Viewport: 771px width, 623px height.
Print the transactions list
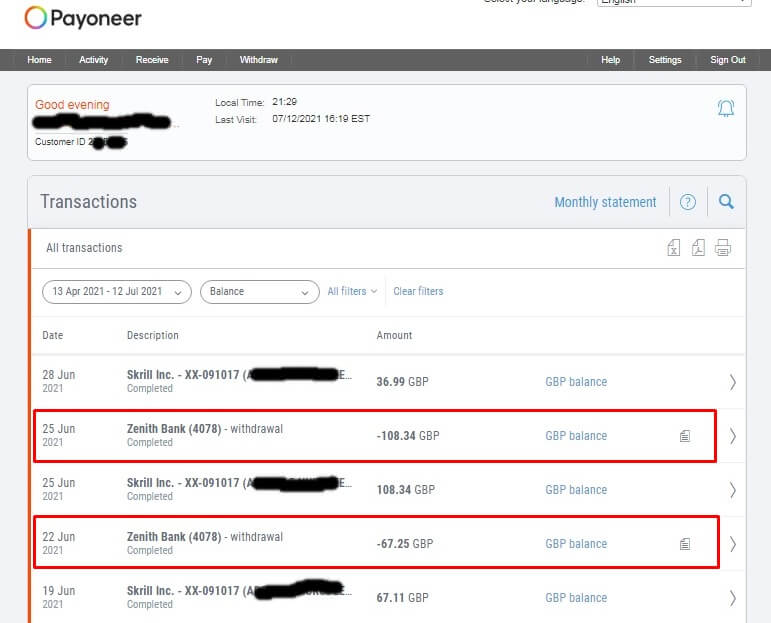pos(723,247)
